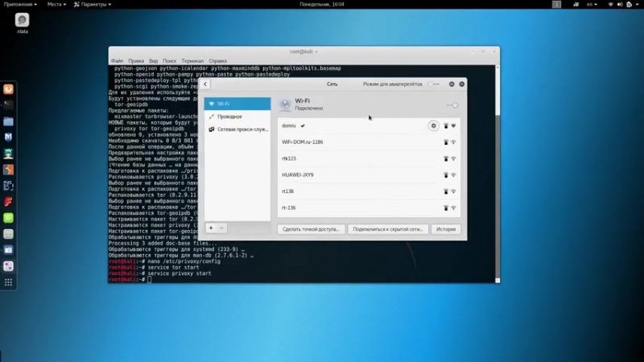Click the terminal window scrollbar

coord(497,174)
